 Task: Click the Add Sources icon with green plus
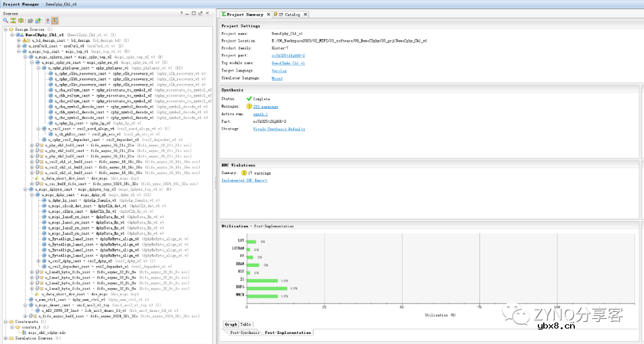coord(38,21)
